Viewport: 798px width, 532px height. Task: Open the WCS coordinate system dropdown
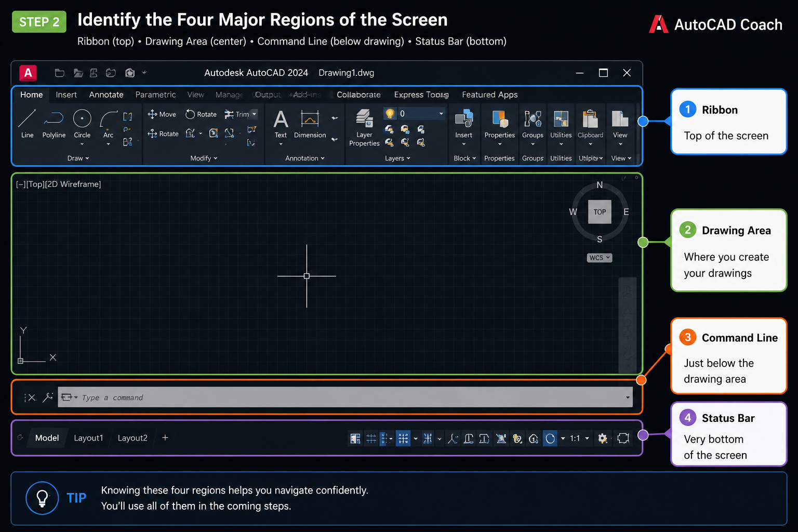(600, 258)
